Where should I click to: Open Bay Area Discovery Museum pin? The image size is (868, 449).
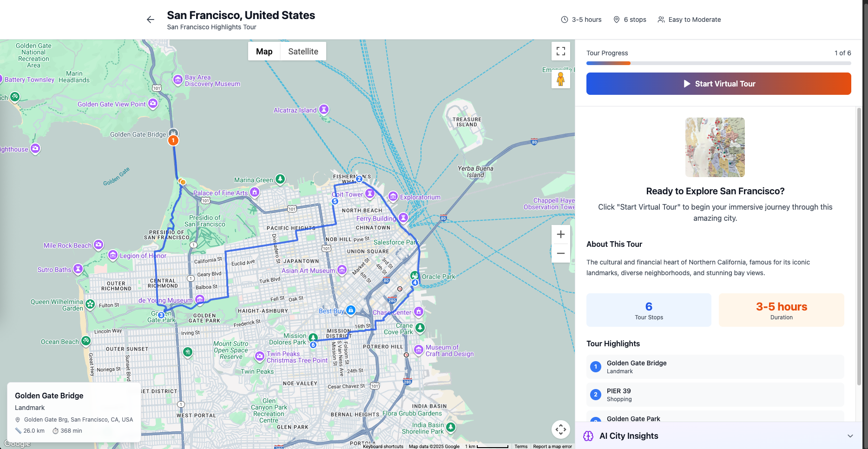(x=178, y=79)
